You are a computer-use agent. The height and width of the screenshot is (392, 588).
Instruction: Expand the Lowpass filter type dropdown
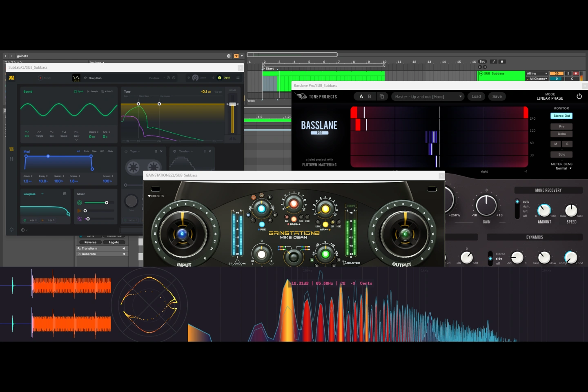coord(42,194)
